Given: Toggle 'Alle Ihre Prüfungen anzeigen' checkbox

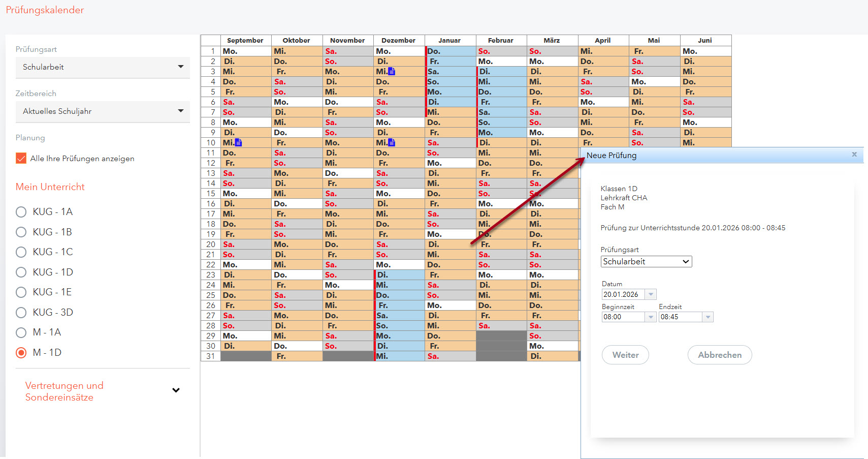Looking at the screenshot, I should (21, 159).
